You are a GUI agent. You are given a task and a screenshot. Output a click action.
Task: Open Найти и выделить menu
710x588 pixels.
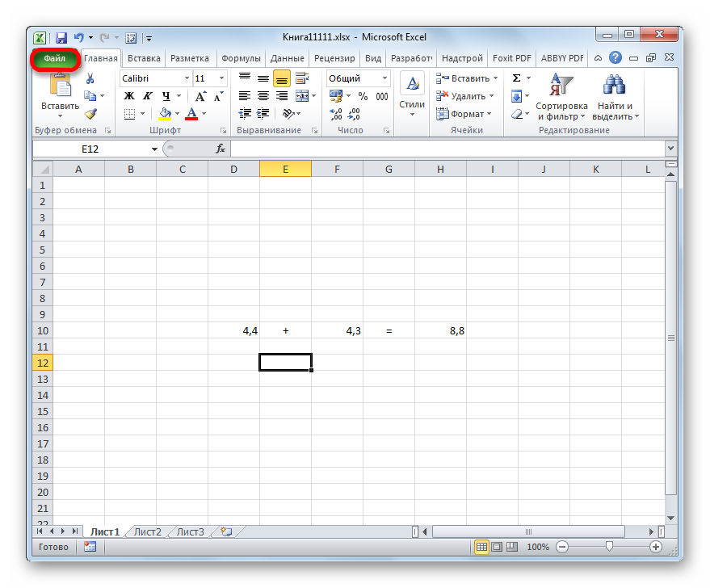tap(615, 97)
